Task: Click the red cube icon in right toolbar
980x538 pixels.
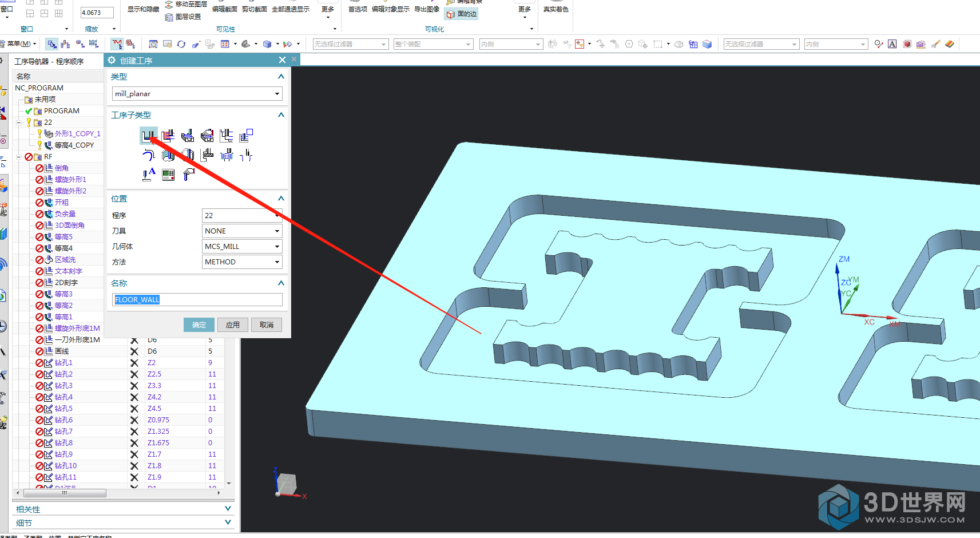Action: coord(907,44)
